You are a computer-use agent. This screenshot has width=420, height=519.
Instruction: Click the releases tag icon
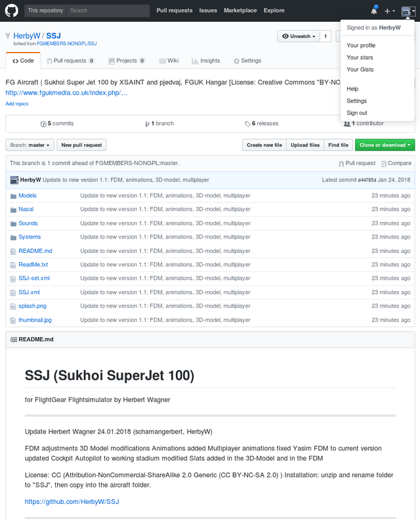tap(247, 124)
